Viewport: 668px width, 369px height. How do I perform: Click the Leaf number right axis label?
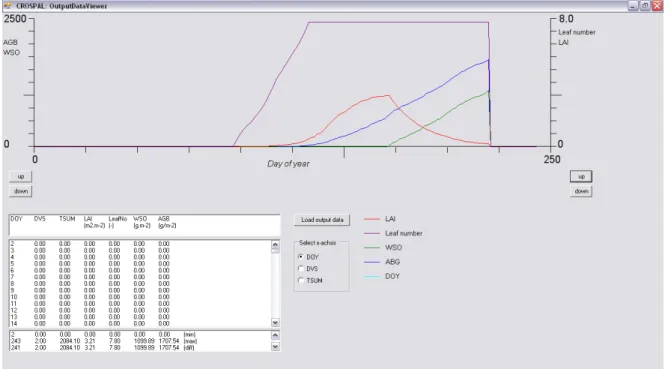click(577, 32)
